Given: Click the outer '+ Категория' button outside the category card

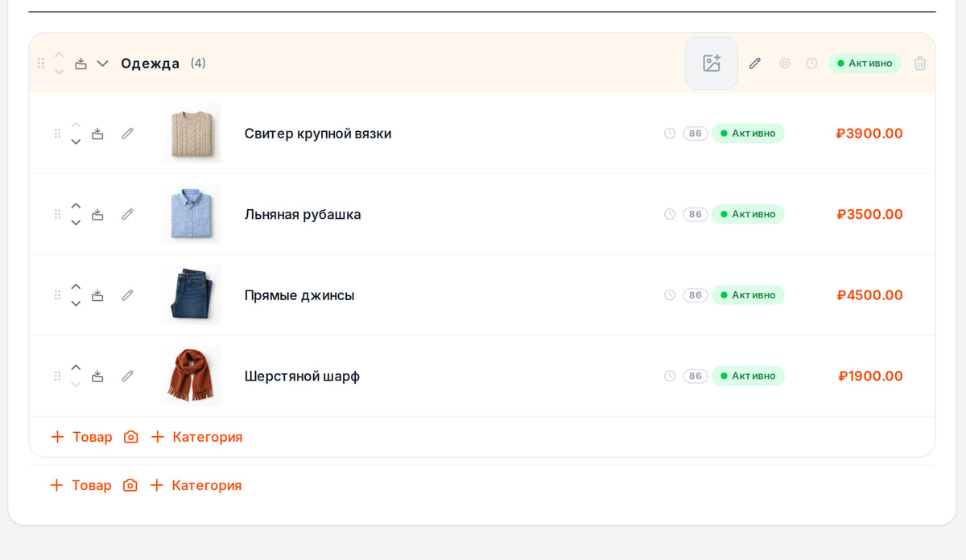Looking at the screenshot, I should coord(196,485).
